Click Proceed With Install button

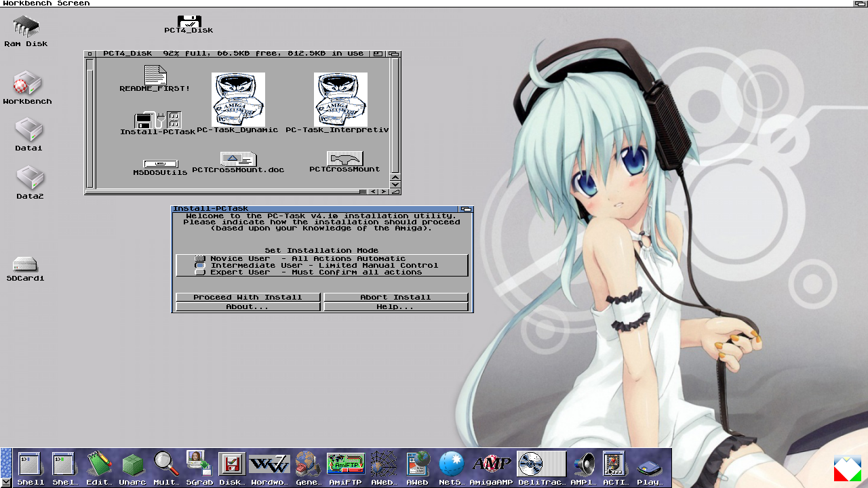tap(248, 297)
